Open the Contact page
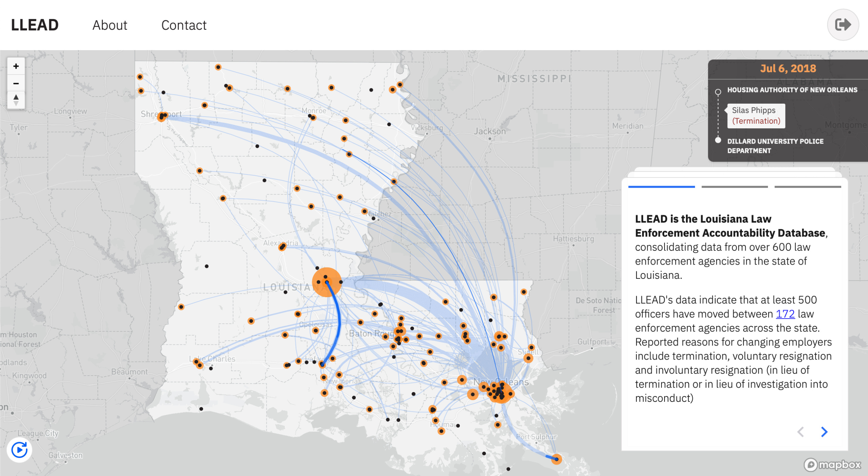Viewport: 868px width, 476px height. [184, 25]
